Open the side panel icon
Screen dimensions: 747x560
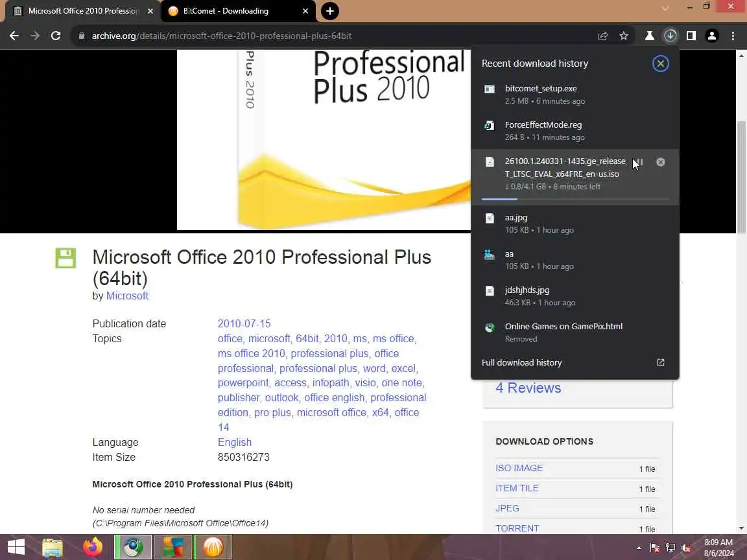[x=691, y=36]
